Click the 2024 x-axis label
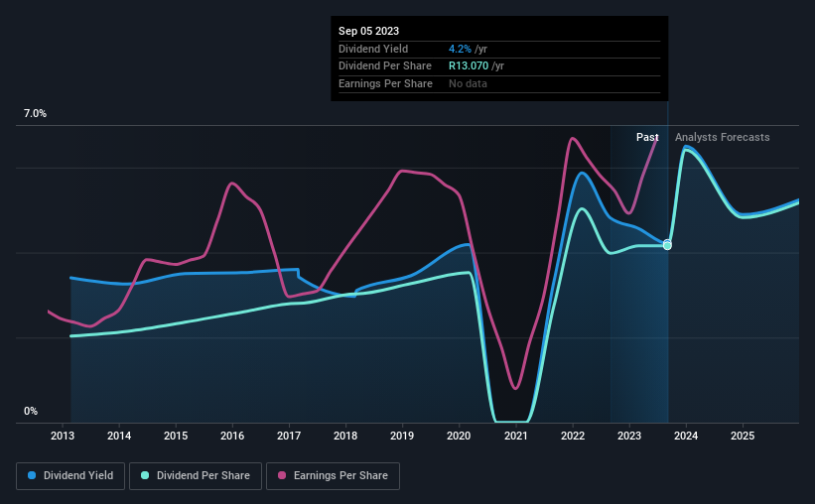This screenshot has height=504, width=815. tap(686, 436)
